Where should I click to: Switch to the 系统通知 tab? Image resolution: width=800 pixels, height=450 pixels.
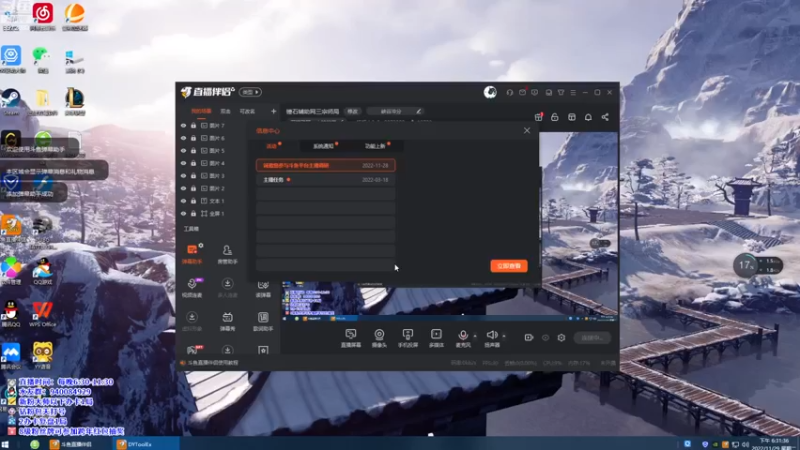(x=323, y=146)
